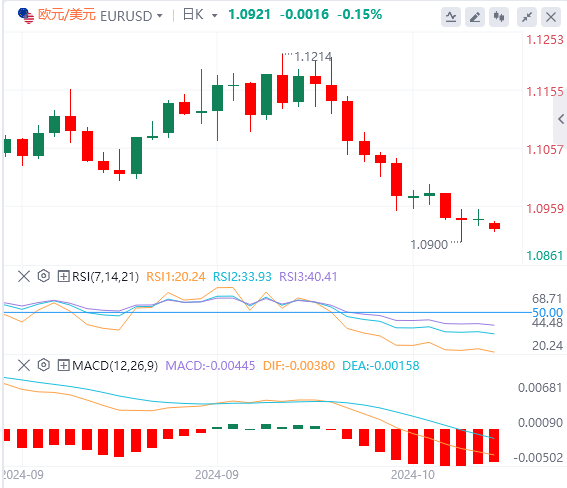The width and height of the screenshot is (567, 488).
Task: Expand the side panel chevron arrow
Action: 561,119
